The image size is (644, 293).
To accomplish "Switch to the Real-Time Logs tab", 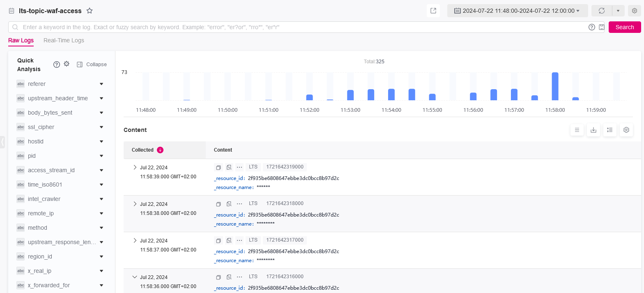I will pyautogui.click(x=64, y=40).
